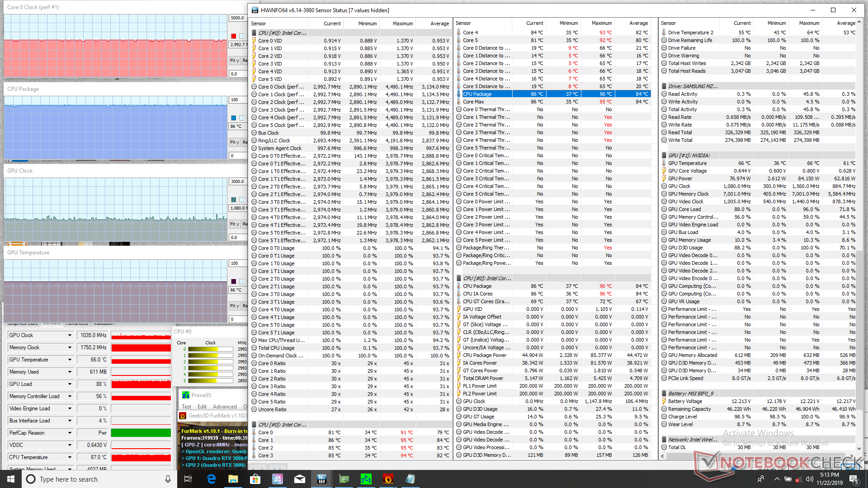Viewport: 868px width, 488px height.
Task: Open File Explorer from the taskbar
Action: click(x=233, y=479)
